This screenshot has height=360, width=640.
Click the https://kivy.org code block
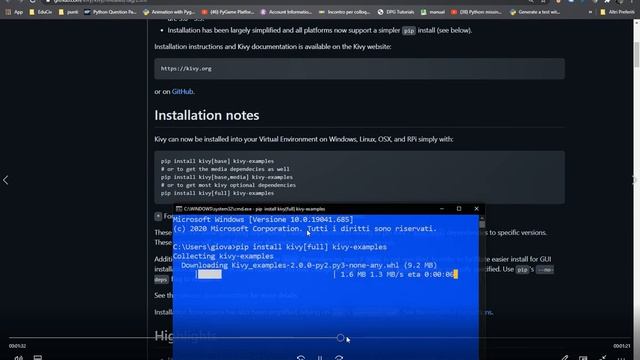click(359, 69)
